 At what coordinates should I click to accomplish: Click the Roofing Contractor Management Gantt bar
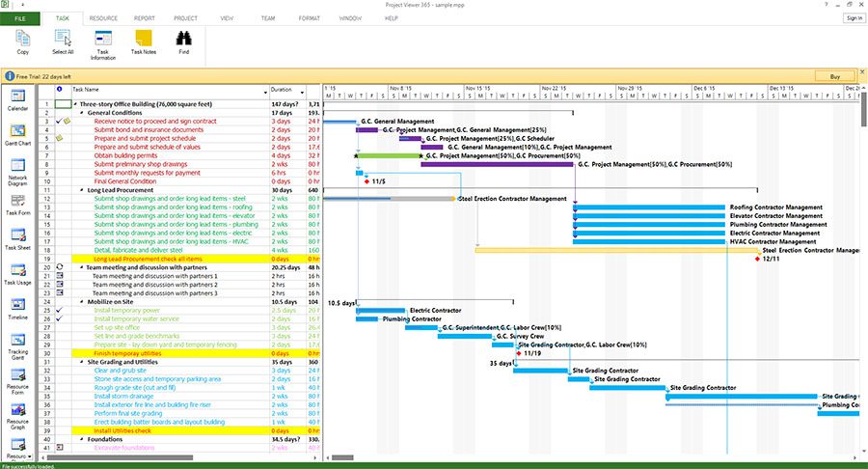coord(649,207)
